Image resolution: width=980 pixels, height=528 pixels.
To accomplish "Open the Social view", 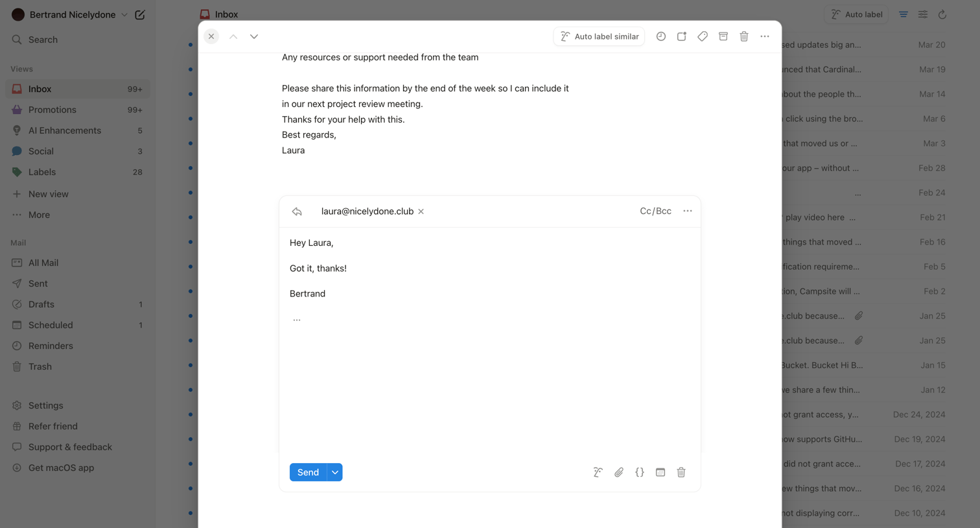I will [x=78, y=151].
